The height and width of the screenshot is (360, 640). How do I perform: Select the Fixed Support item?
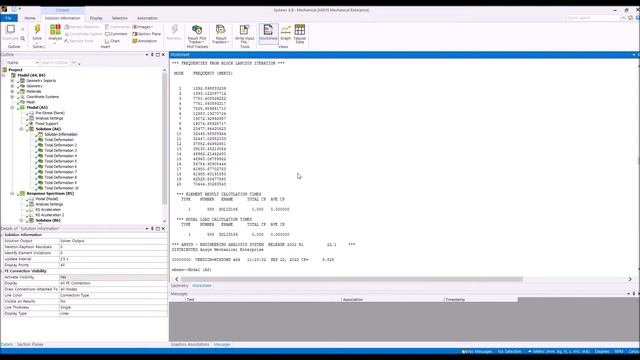click(47, 124)
